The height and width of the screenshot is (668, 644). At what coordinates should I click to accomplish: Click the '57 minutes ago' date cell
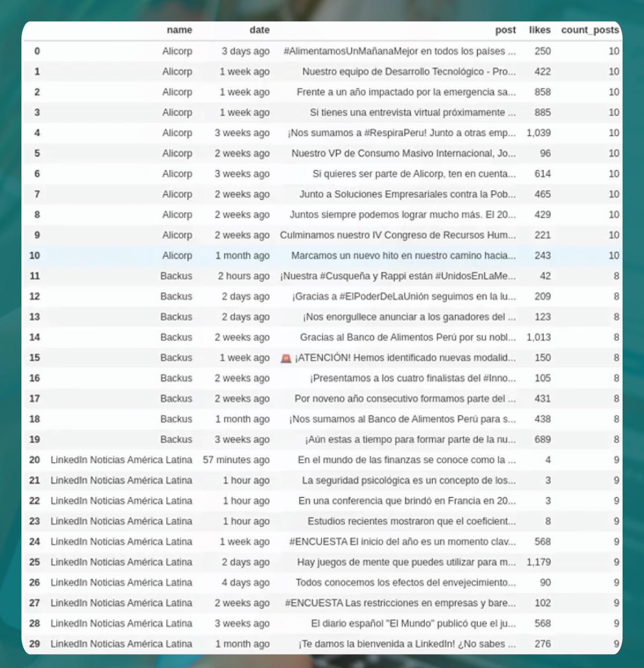tap(236, 459)
